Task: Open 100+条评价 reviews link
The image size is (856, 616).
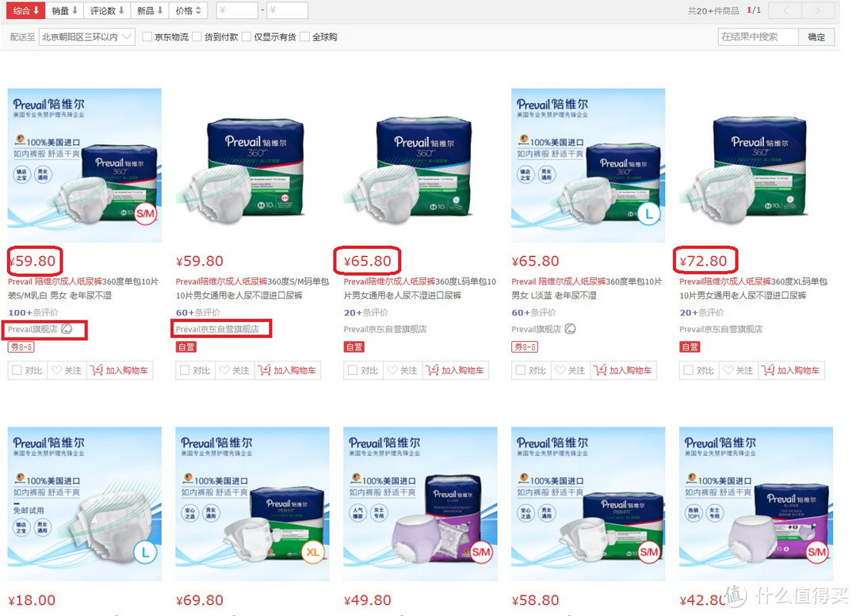Action: 32,312
